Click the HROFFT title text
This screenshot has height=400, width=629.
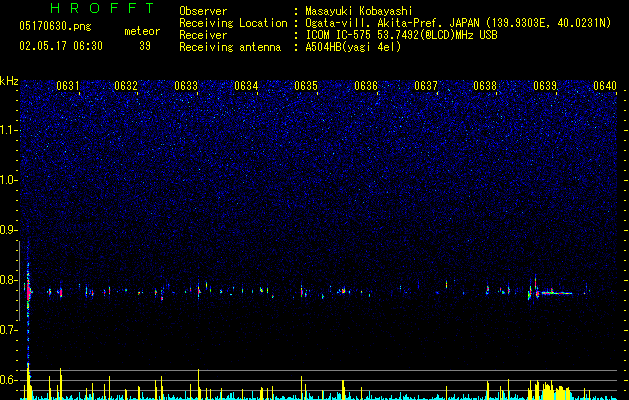click(103, 8)
